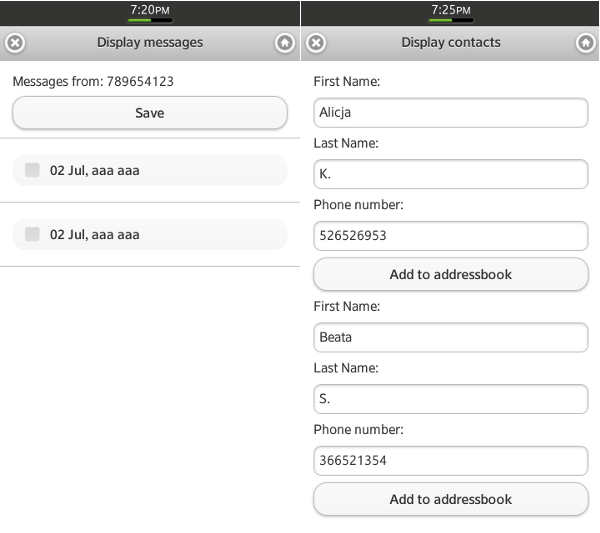Go home from Display messages screen
Image resolution: width=600 pixels, height=533 pixels.
tap(285, 43)
